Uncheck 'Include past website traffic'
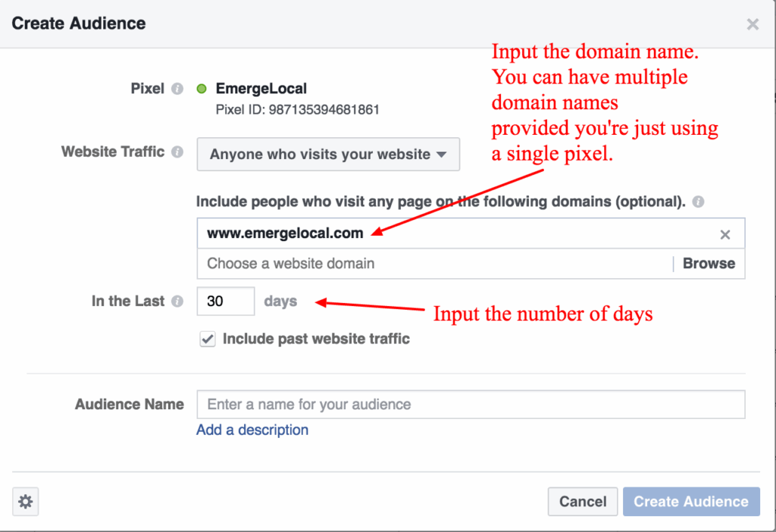Viewport: 776px width, 532px height. (207, 339)
